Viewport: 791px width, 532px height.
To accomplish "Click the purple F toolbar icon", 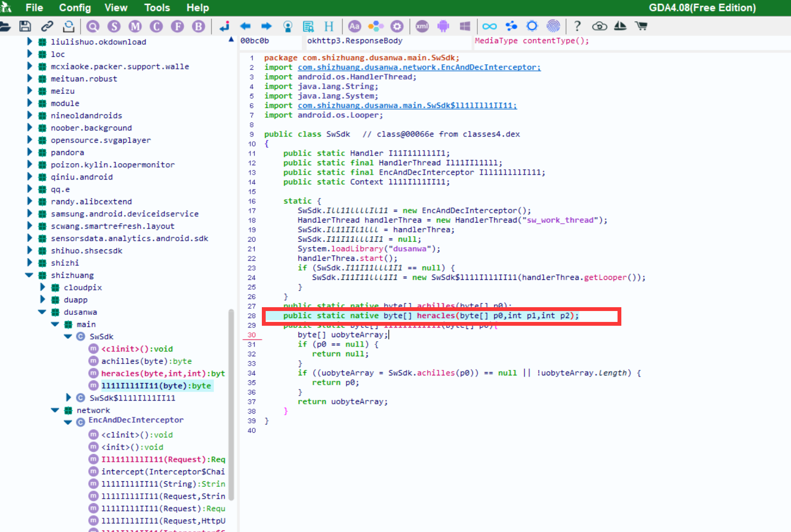I will 178,26.
